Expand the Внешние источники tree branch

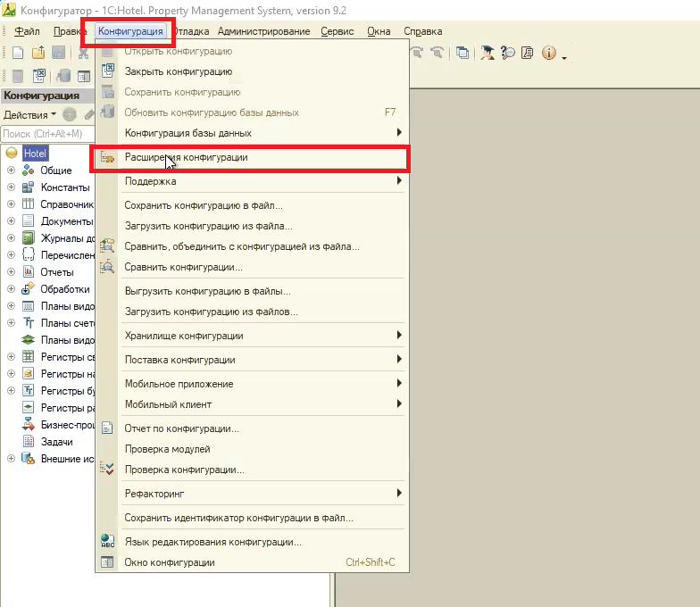coord(12,459)
